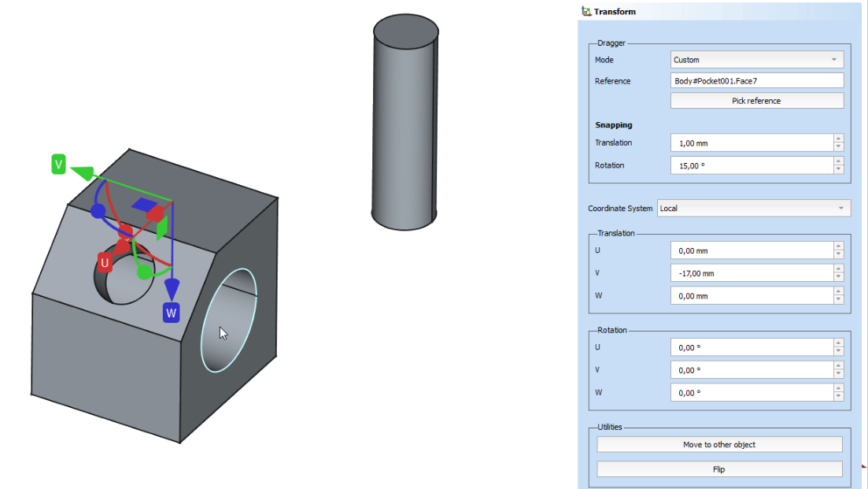Click the green V axis label

tap(58, 165)
